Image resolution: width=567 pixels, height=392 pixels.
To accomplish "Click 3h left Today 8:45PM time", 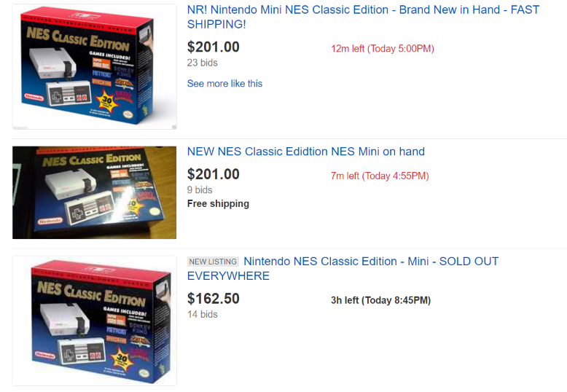I will pyautogui.click(x=380, y=300).
